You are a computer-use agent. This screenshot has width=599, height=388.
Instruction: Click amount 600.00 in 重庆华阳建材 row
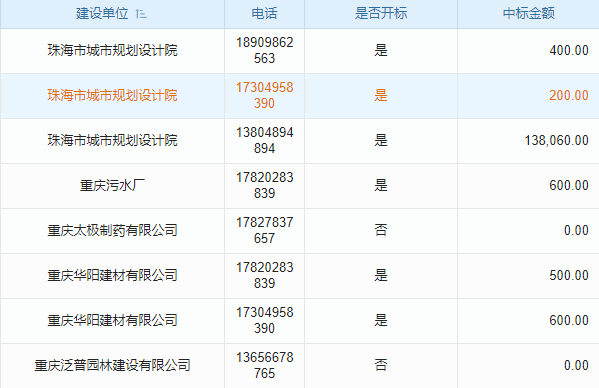569,321
